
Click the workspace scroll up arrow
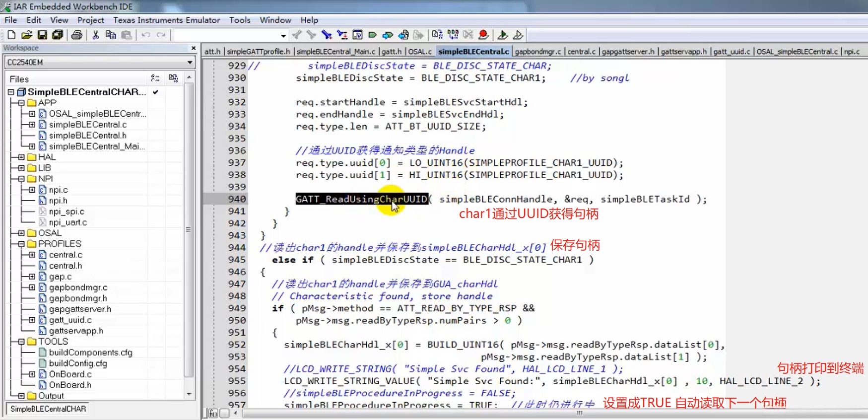pyautogui.click(x=189, y=78)
